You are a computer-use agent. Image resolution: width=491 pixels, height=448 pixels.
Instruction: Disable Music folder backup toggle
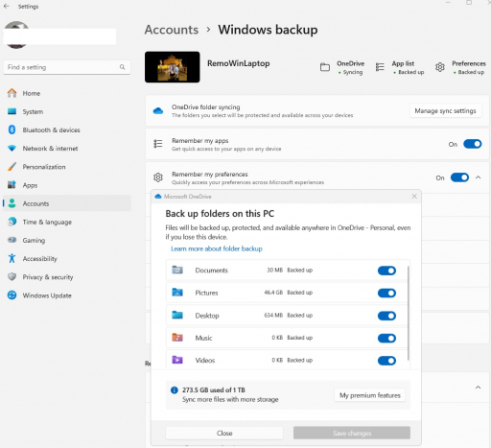coord(386,338)
